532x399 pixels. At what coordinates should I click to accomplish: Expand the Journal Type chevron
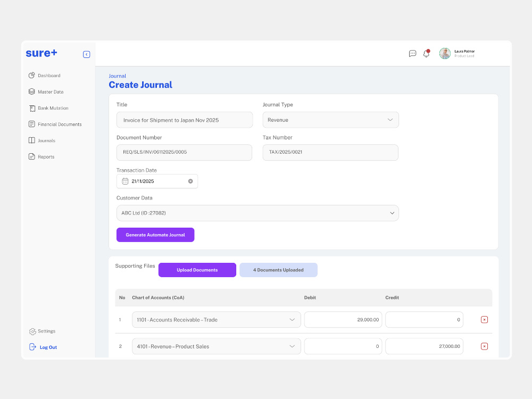click(390, 120)
